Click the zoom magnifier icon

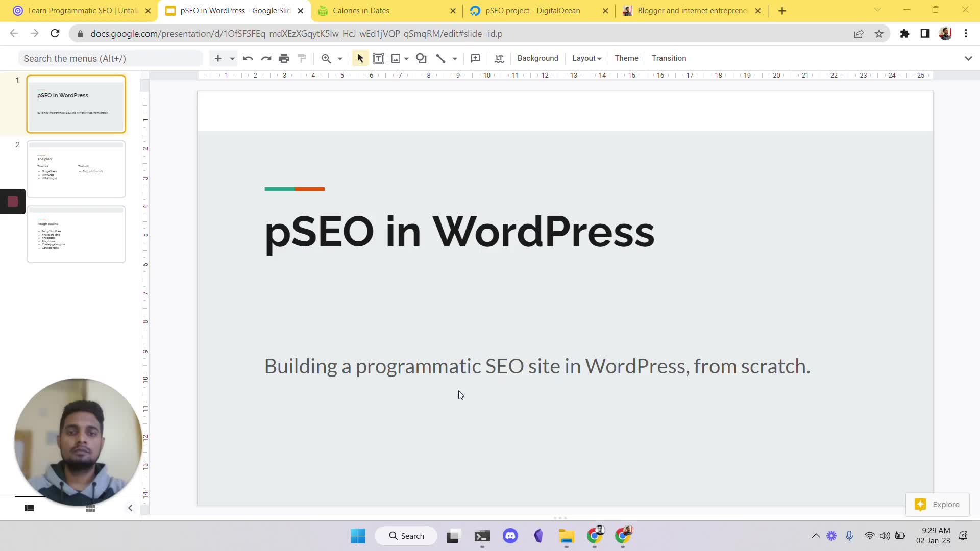coord(326,58)
